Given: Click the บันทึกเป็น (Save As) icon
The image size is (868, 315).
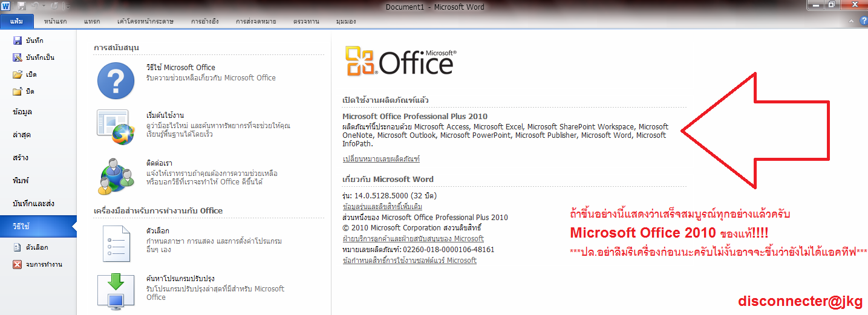Looking at the screenshot, I should coord(18,57).
